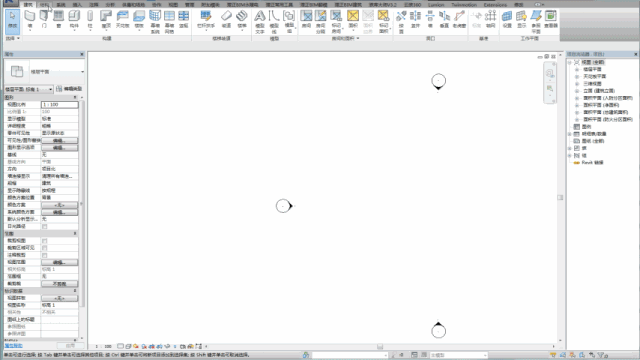Select the Modify arrow tool
This screenshot has height=360, width=640.
click(13, 20)
